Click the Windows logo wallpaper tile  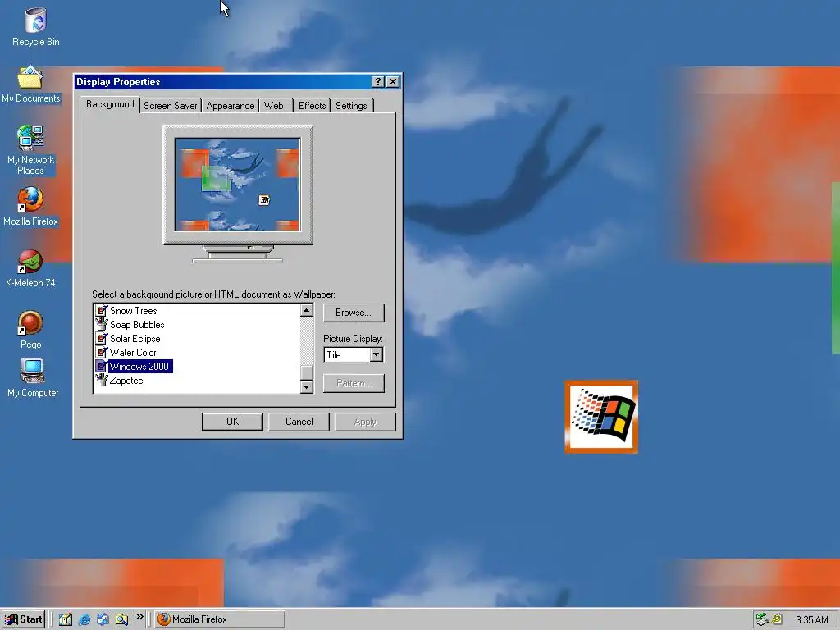(x=601, y=417)
